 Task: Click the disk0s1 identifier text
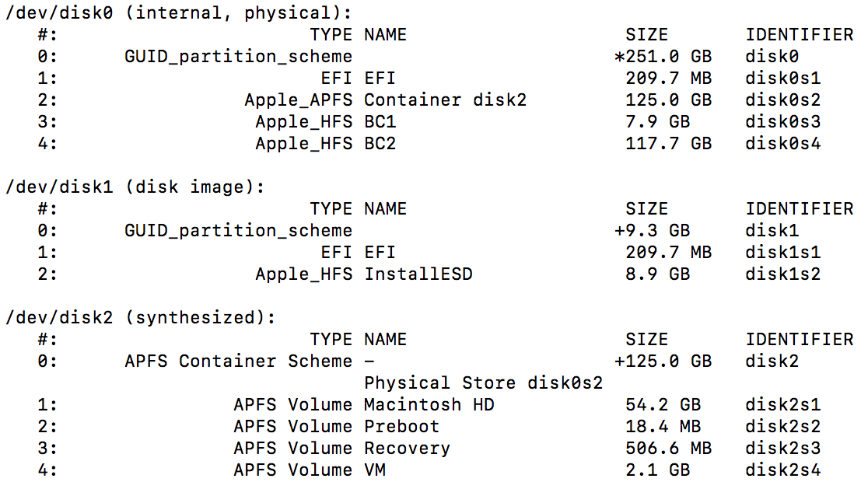(782, 78)
